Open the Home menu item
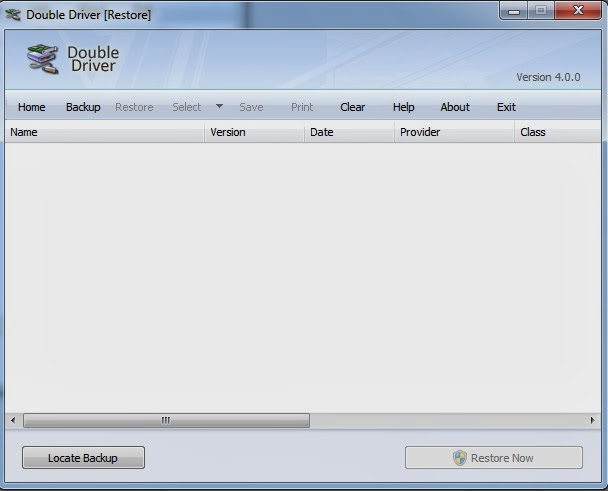Viewport: 608px width, 491px height. tap(31, 107)
